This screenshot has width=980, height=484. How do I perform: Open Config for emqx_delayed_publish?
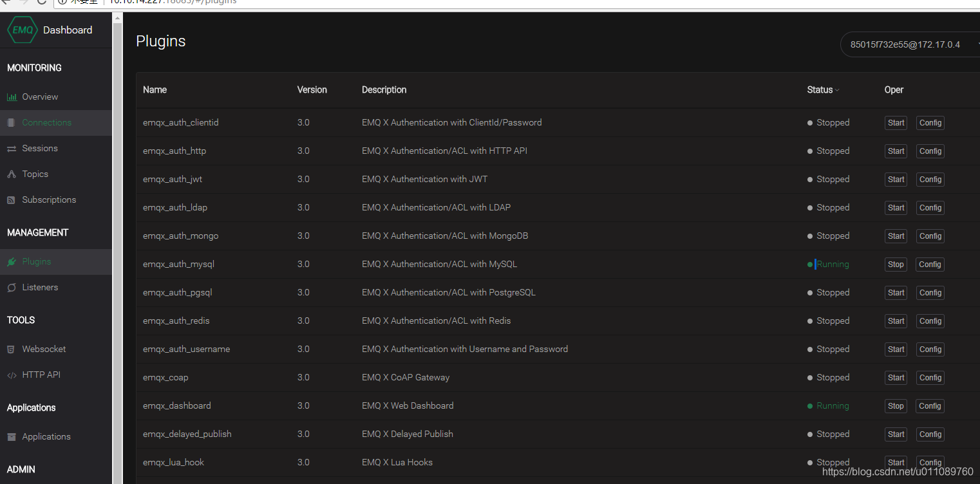(930, 434)
